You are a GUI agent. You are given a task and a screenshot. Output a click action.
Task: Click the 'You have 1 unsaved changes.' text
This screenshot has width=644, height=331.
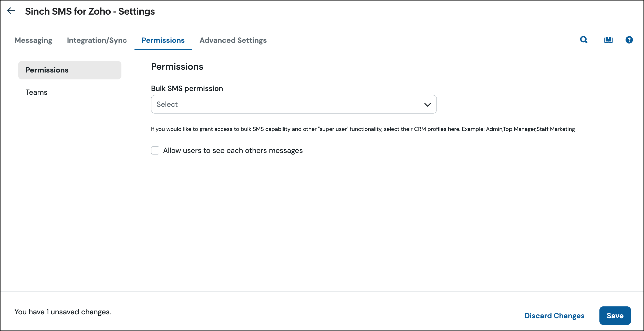point(63,312)
